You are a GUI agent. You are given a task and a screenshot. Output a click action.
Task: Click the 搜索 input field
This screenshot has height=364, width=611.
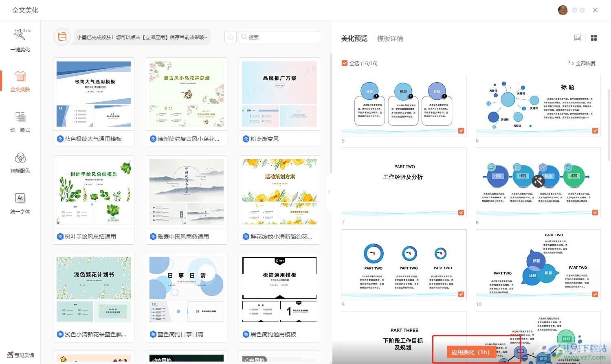[x=279, y=37]
